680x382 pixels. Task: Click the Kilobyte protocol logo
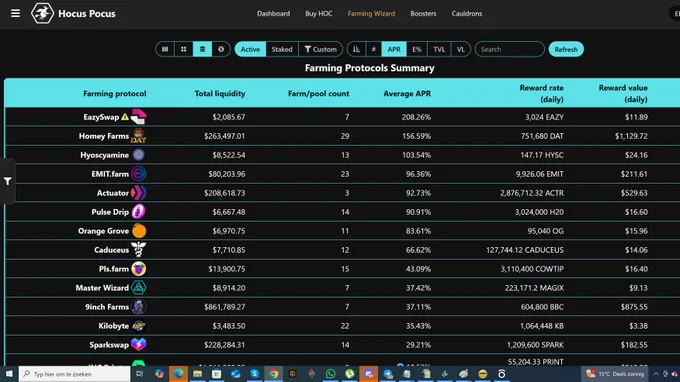pyautogui.click(x=138, y=326)
